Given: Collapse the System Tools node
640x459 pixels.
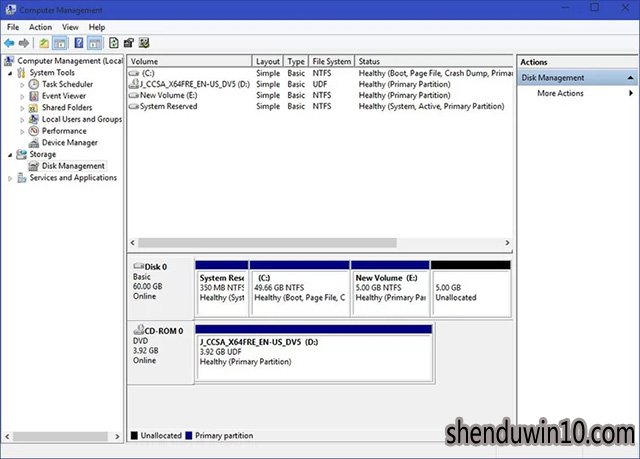Looking at the screenshot, I should pos(10,73).
